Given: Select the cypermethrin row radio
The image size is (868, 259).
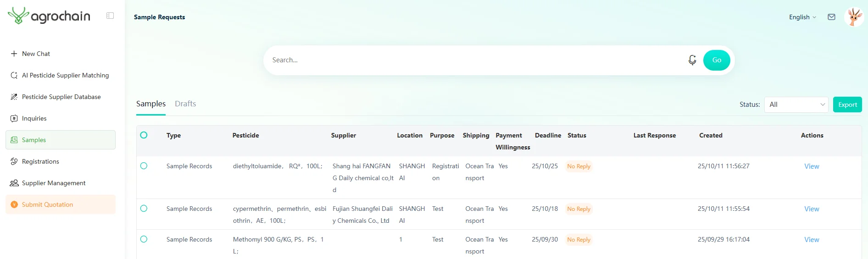Looking at the screenshot, I should point(144,208).
